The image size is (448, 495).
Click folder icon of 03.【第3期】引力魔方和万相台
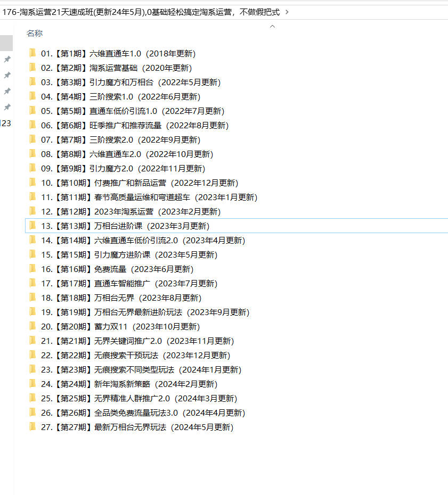[x=32, y=82]
